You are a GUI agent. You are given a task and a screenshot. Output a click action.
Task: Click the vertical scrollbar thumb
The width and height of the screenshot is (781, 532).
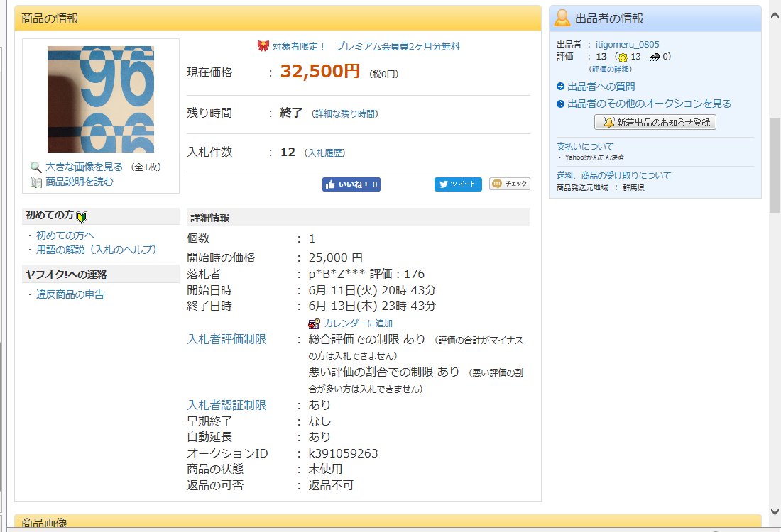tap(775, 165)
